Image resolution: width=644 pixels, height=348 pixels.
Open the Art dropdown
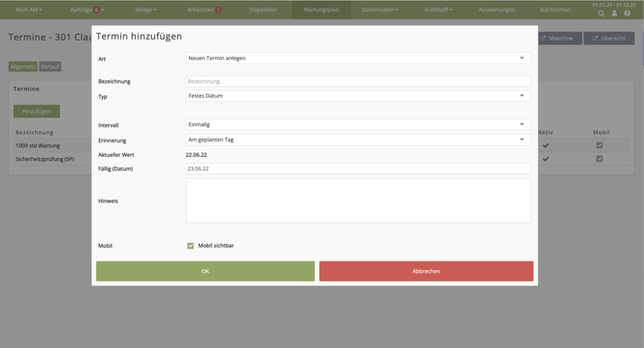click(358, 59)
